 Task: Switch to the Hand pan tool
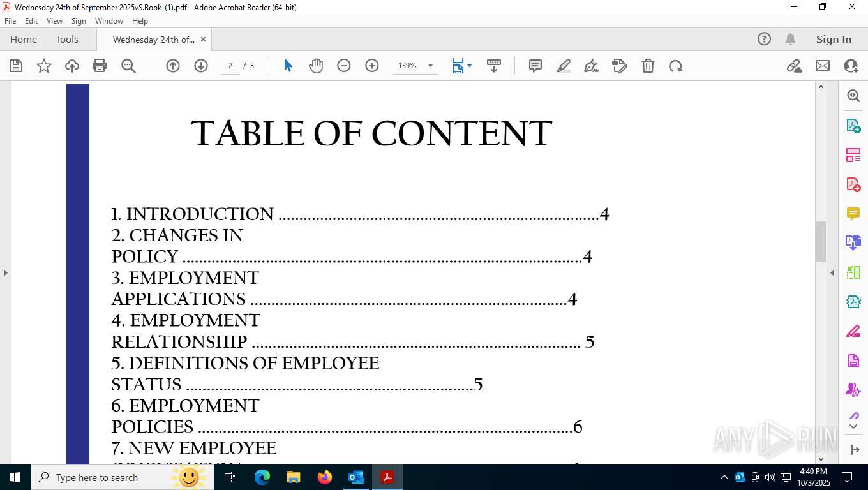316,66
